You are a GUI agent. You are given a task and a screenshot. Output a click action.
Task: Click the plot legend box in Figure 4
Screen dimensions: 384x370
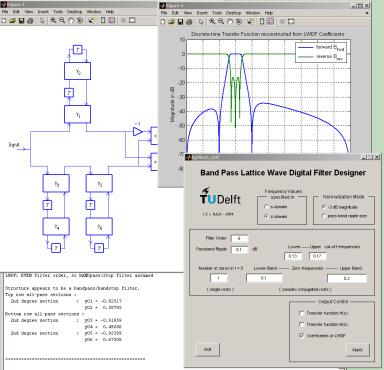click(321, 52)
